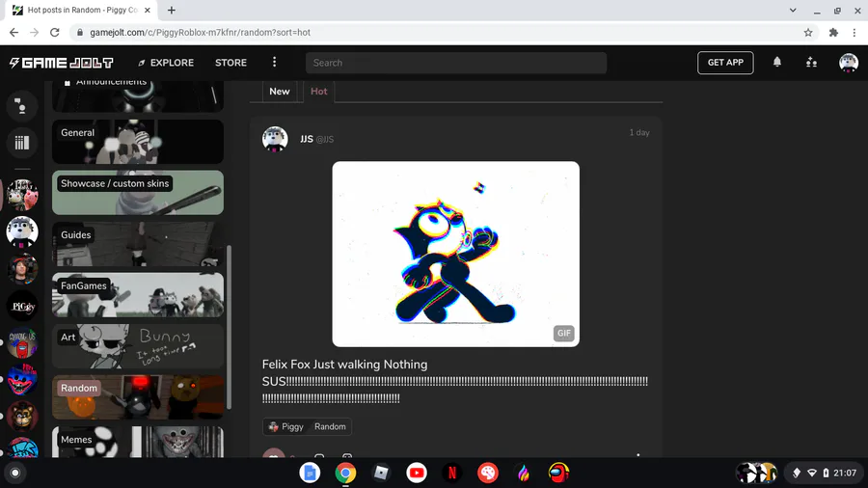Open the PIGGY text logo community icon
868x488 pixels.
tap(22, 306)
